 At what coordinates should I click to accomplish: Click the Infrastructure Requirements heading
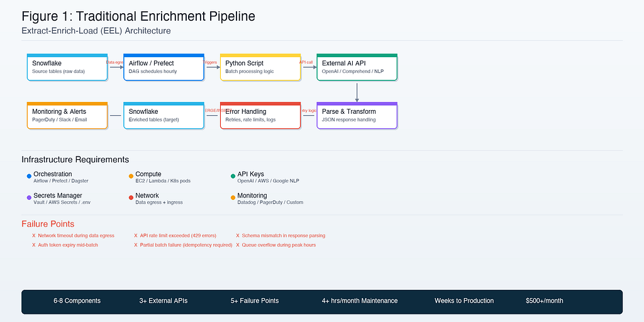pyautogui.click(x=75, y=160)
